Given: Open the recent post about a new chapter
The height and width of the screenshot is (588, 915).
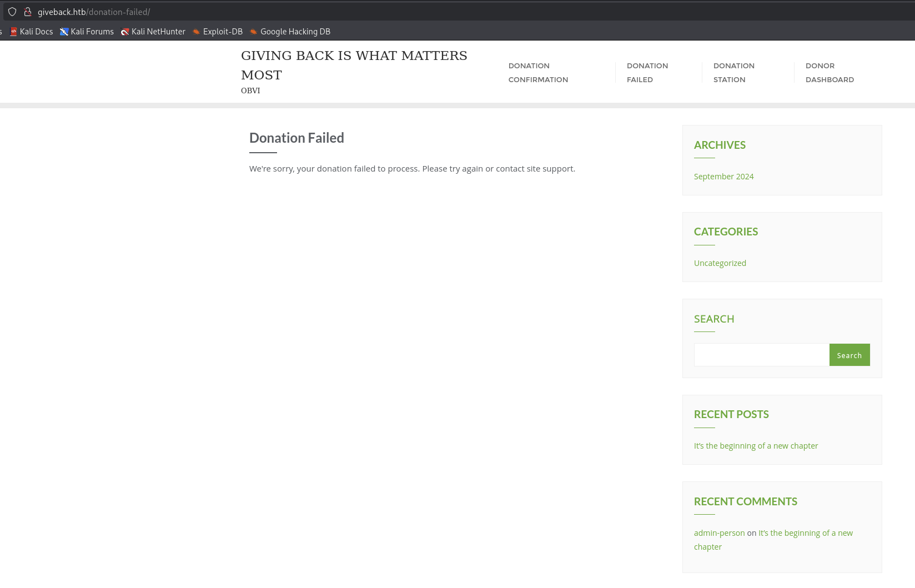Looking at the screenshot, I should [x=756, y=445].
